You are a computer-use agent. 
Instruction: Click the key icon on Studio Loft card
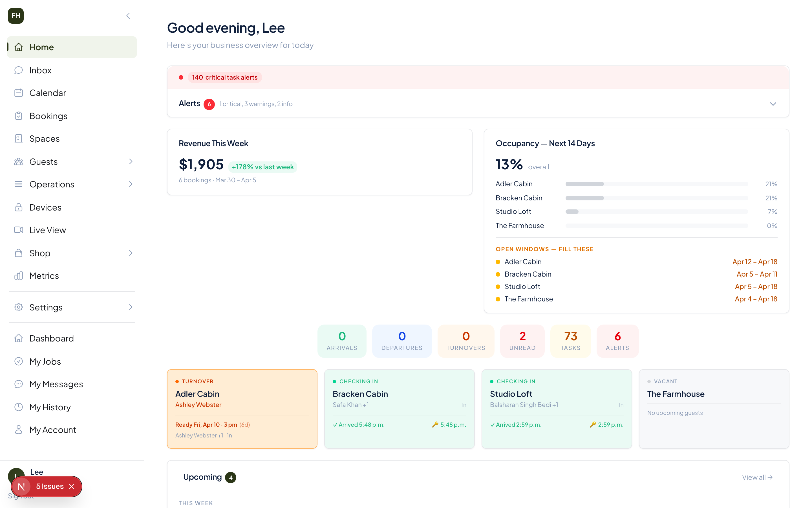593,425
